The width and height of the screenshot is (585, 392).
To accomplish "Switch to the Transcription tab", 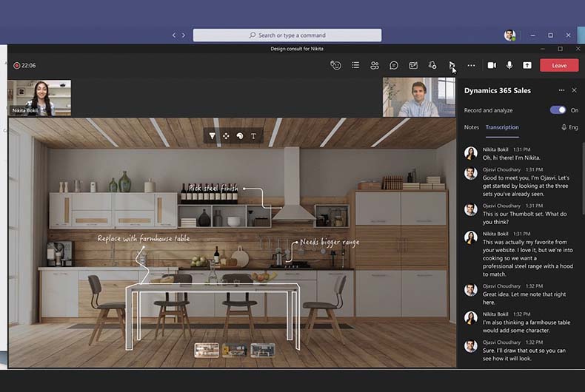I will [502, 127].
